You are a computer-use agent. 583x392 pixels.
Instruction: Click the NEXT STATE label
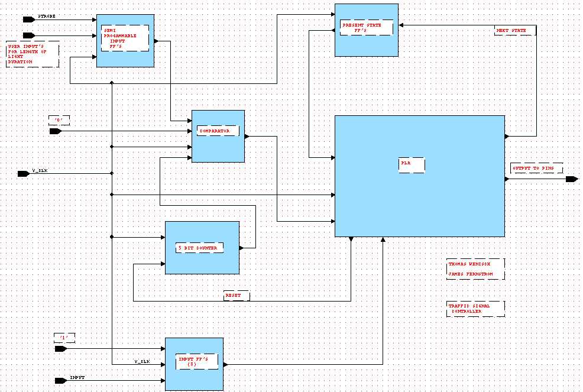pos(515,31)
